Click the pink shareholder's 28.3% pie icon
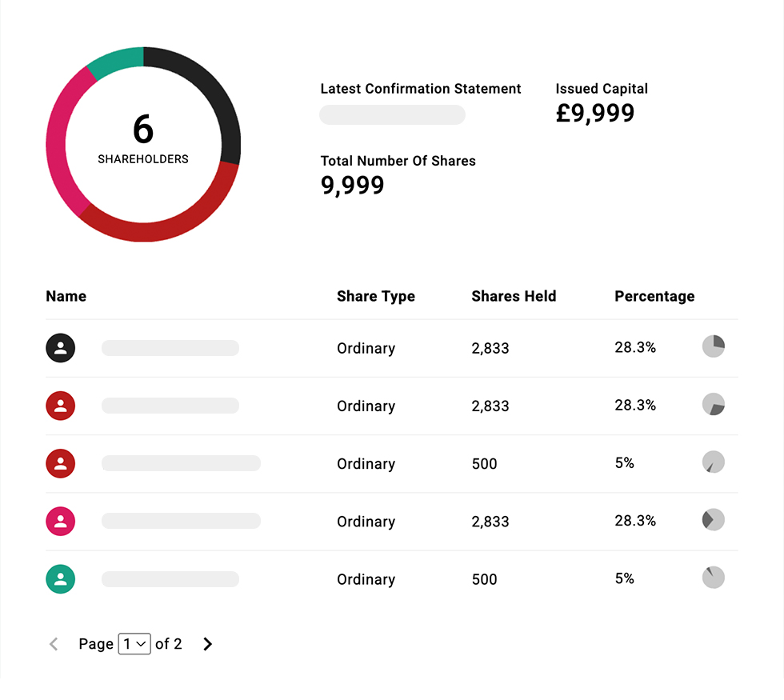This screenshot has height=700, width=784. (713, 520)
